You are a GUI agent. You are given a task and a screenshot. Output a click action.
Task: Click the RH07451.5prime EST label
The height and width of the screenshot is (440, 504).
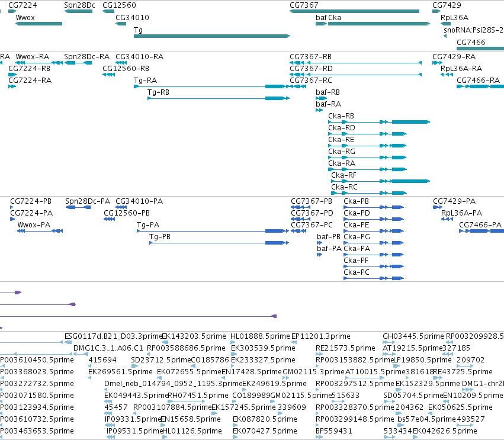click(x=198, y=396)
